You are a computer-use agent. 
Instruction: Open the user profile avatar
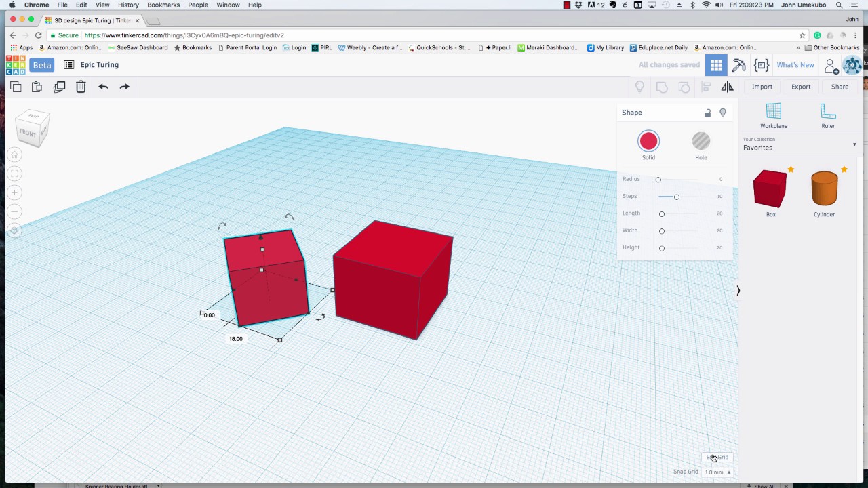coord(852,65)
